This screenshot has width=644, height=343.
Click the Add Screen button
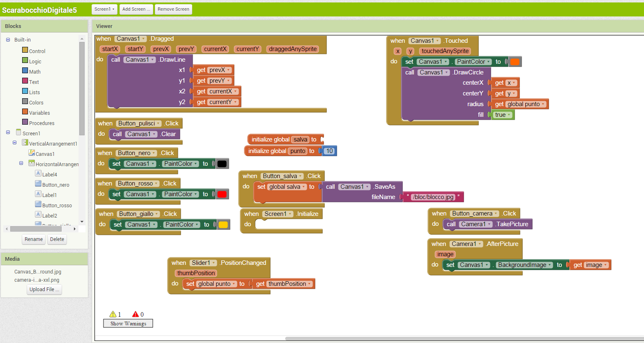tap(136, 9)
